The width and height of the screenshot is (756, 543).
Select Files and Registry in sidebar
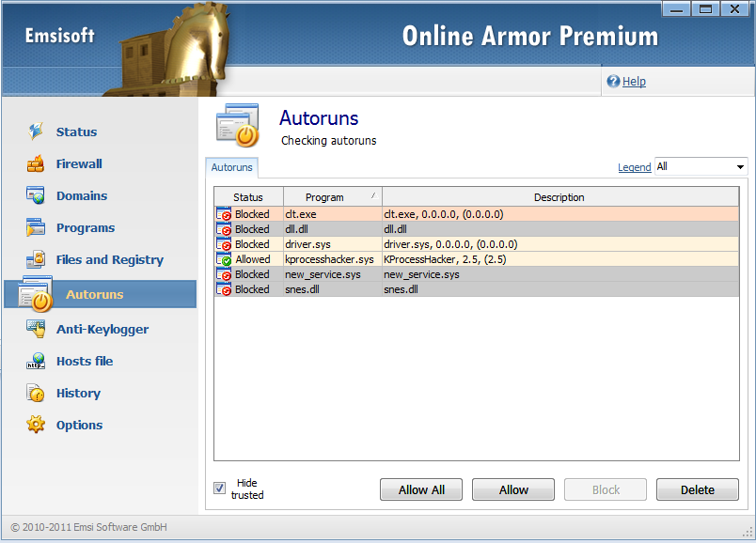point(110,259)
